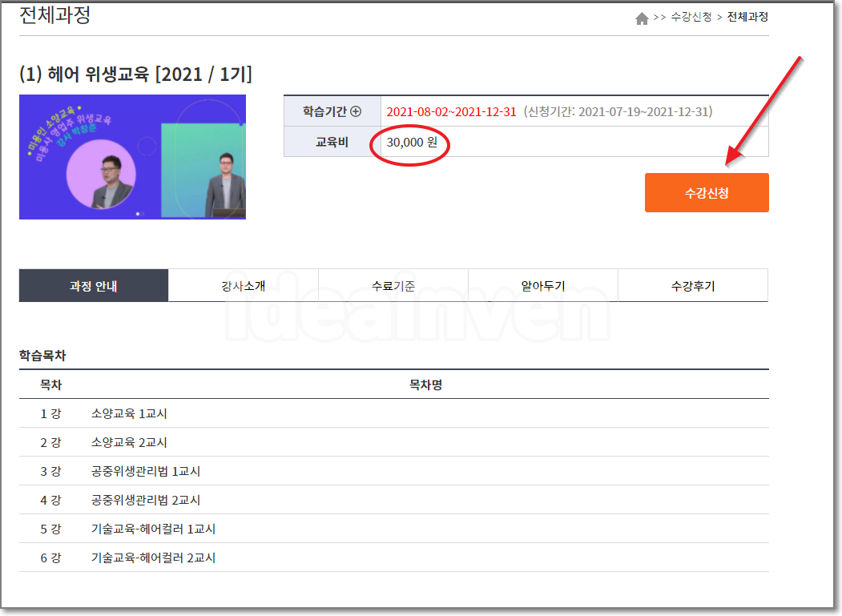Open the 수강후기 reviews tab
The width and height of the screenshot is (842, 616).
click(693, 284)
